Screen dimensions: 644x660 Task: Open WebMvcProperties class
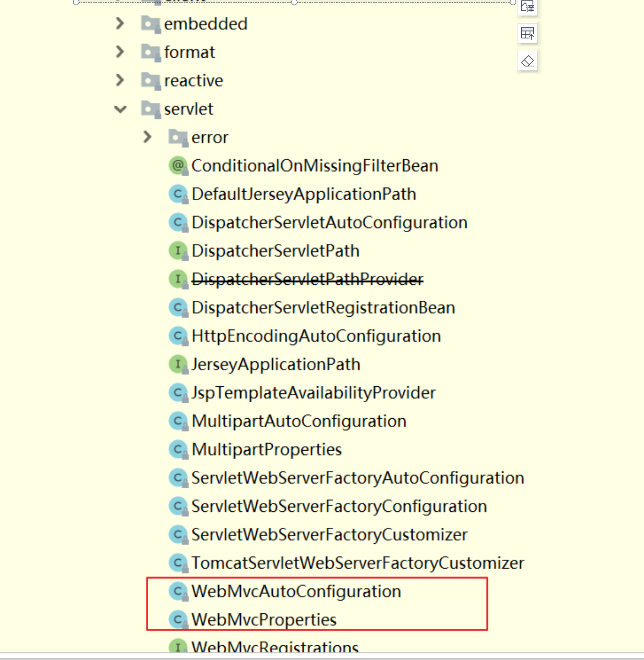tap(264, 620)
